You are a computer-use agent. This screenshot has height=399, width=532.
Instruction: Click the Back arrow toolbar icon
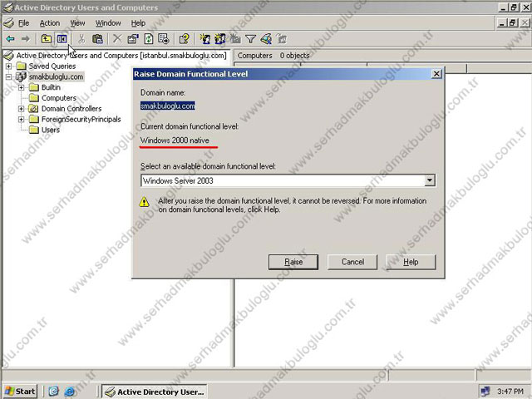click(x=11, y=39)
